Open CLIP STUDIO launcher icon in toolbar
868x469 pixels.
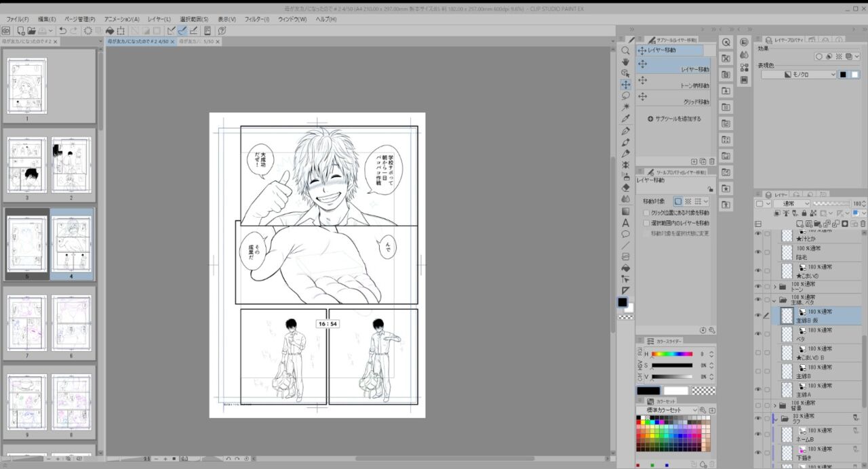(5, 30)
